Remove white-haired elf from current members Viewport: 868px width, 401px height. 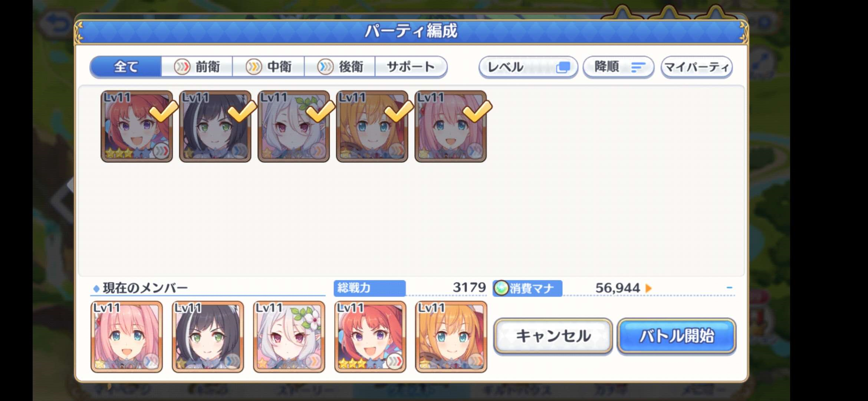(289, 337)
